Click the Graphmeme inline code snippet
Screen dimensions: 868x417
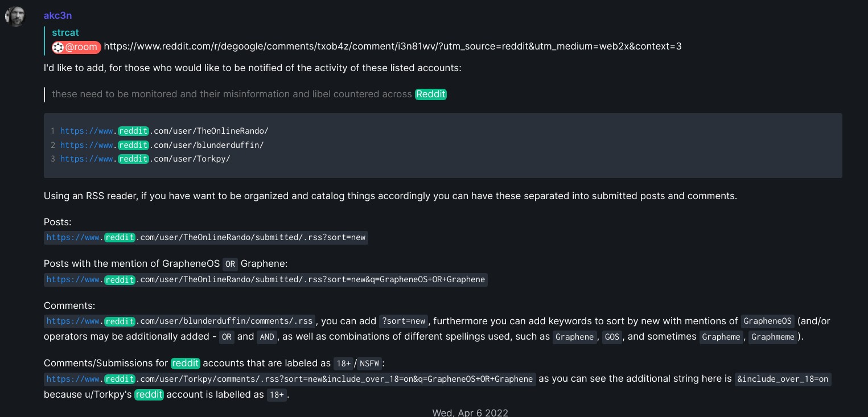coord(773,337)
